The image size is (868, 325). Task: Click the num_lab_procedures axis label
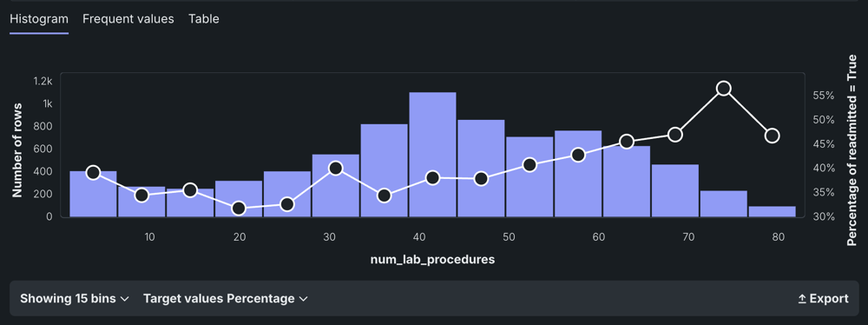click(x=432, y=260)
